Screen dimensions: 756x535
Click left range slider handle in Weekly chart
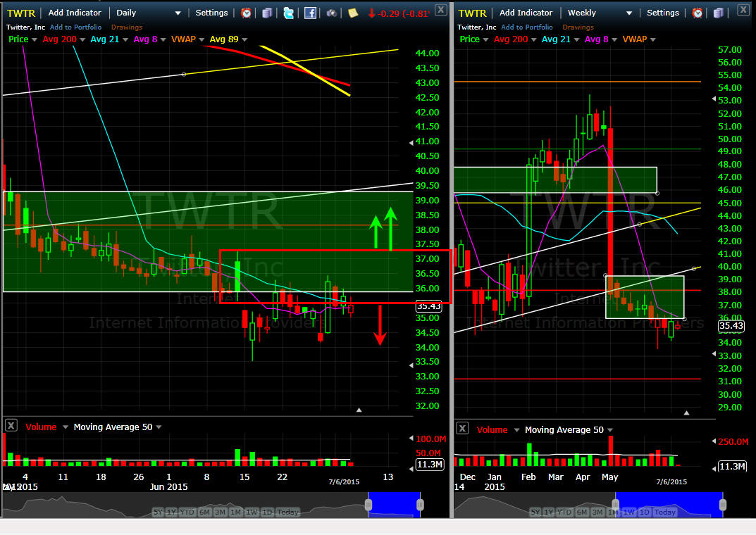(x=616, y=505)
